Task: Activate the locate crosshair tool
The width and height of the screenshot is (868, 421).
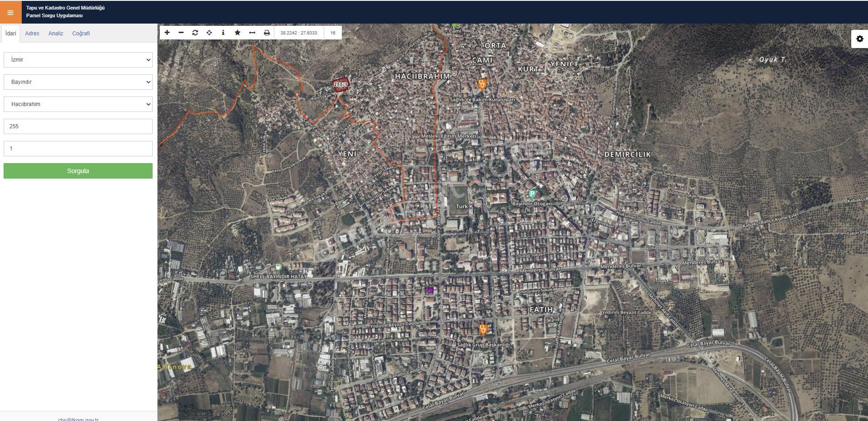Action: (209, 33)
